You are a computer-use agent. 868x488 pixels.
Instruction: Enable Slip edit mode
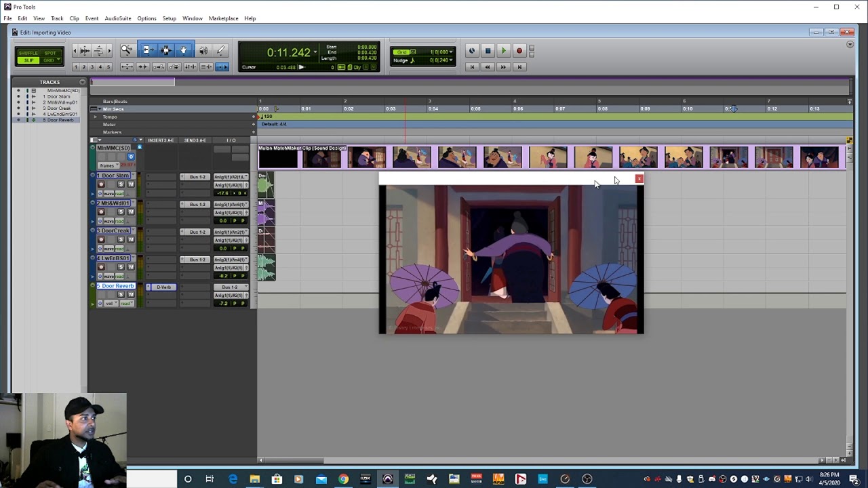28,60
